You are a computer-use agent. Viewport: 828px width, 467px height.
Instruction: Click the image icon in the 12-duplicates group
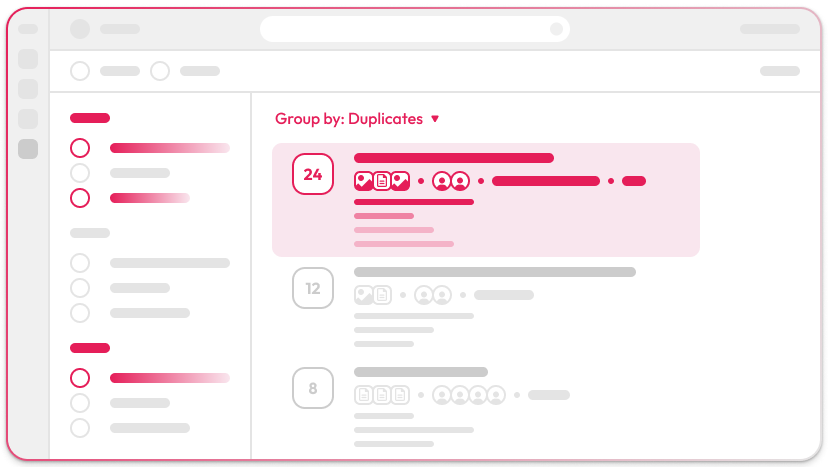coord(364,295)
